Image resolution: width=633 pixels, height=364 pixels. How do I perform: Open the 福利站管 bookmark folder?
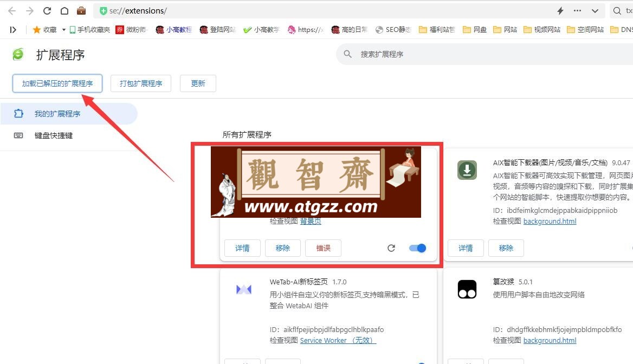click(437, 29)
